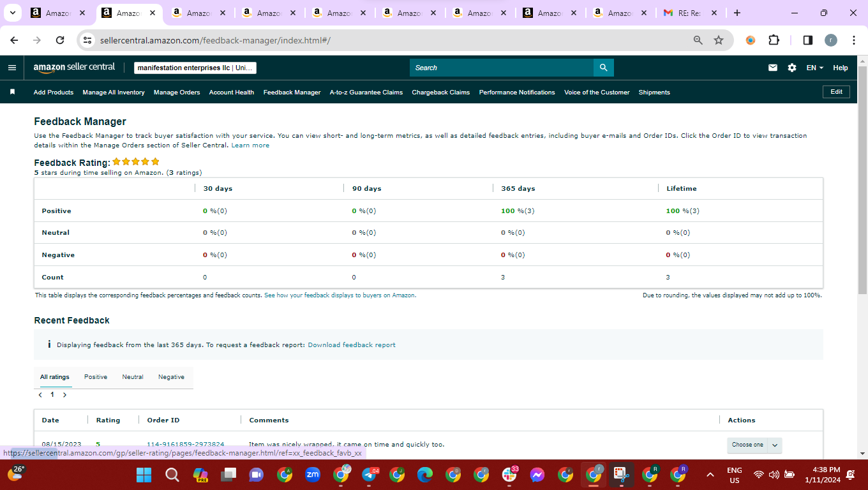Open Chargeback Claims
The width and height of the screenshot is (868, 490).
tap(441, 93)
